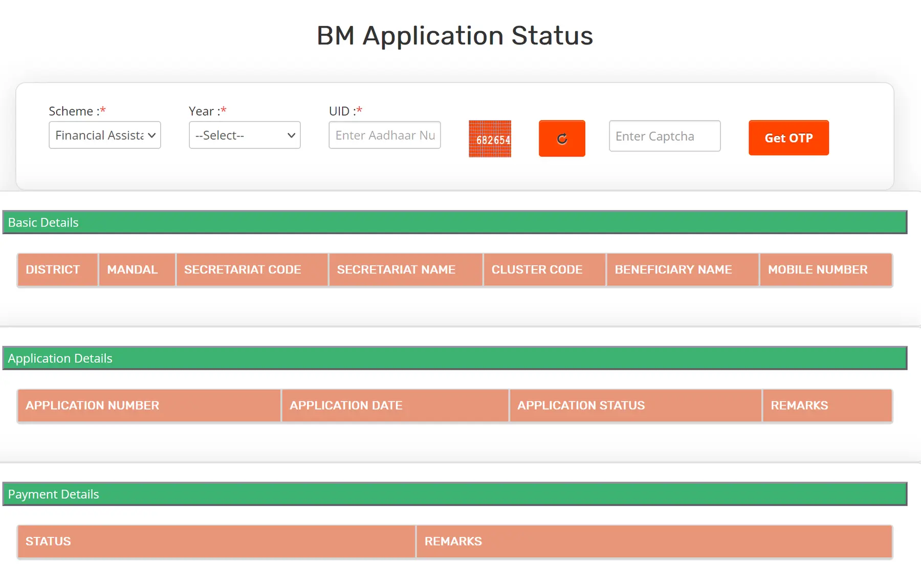Click the MANDAL column header
This screenshot has width=921, height=588.
131,269
